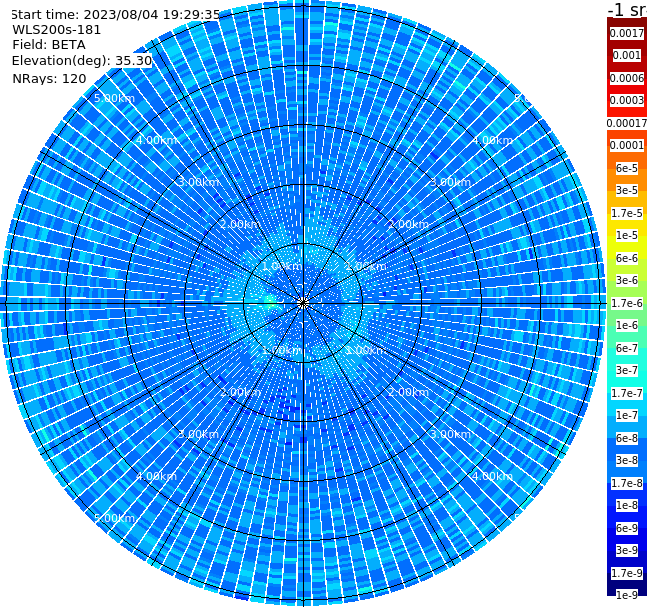Select the '3e-8' colorbar value
647x607 pixels.
click(x=627, y=461)
